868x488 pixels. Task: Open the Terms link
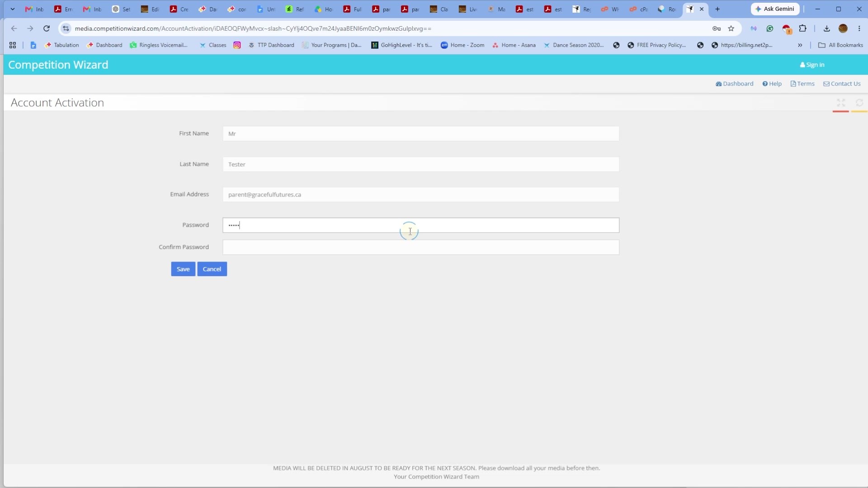[x=802, y=84]
